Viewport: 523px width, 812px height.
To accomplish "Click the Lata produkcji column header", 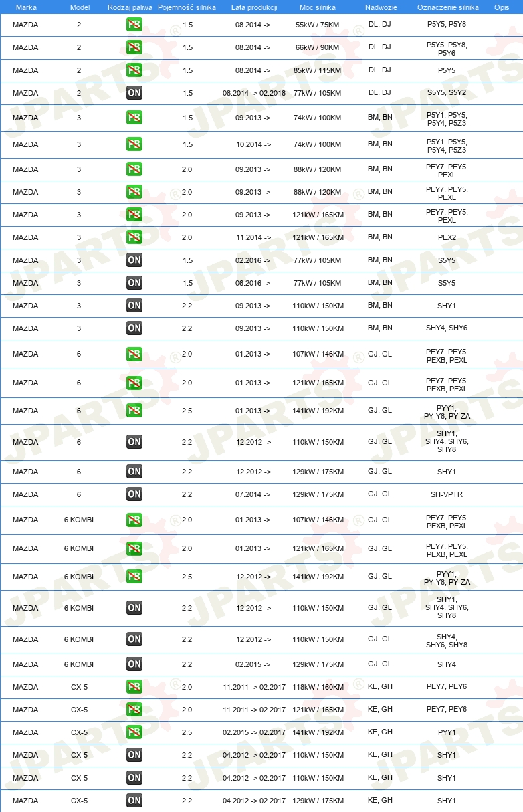I will pyautogui.click(x=254, y=7).
